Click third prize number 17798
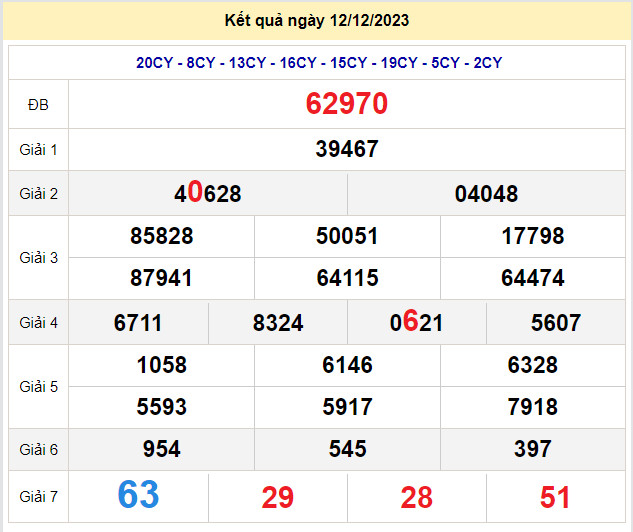 (533, 236)
